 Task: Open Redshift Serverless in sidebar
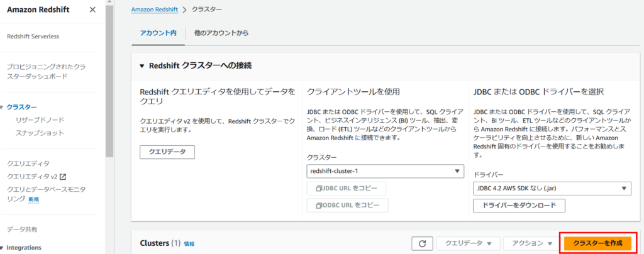coord(33,36)
